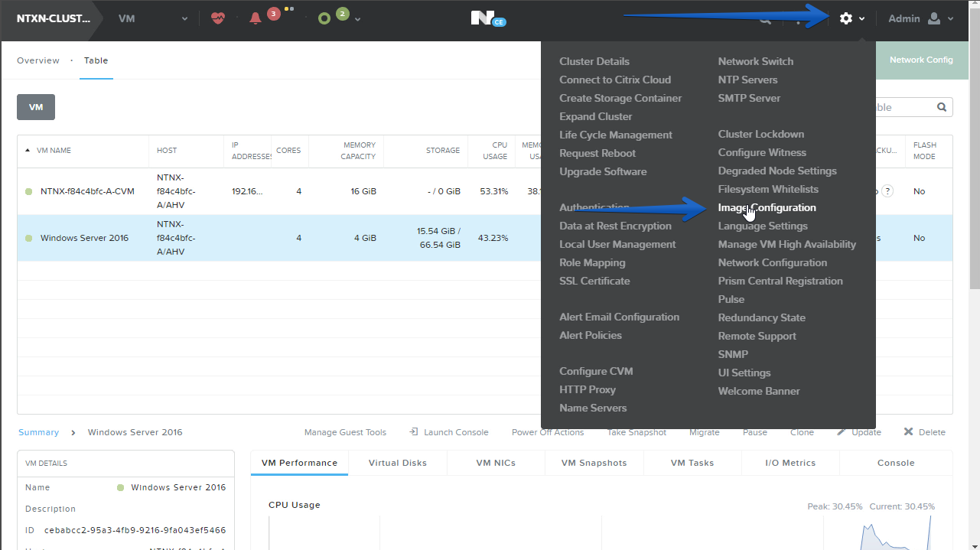Open the green tasks circle icon
Viewport: 980px width, 550px height.
(324, 18)
